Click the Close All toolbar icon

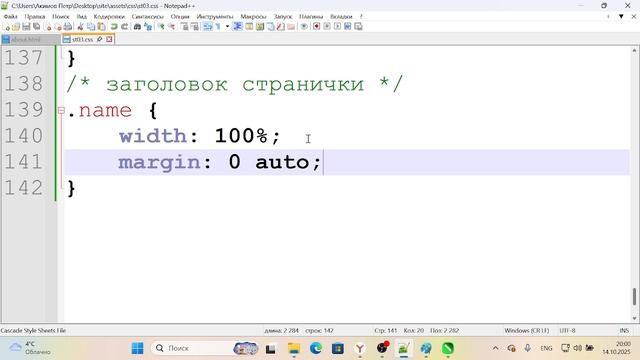coord(58,27)
